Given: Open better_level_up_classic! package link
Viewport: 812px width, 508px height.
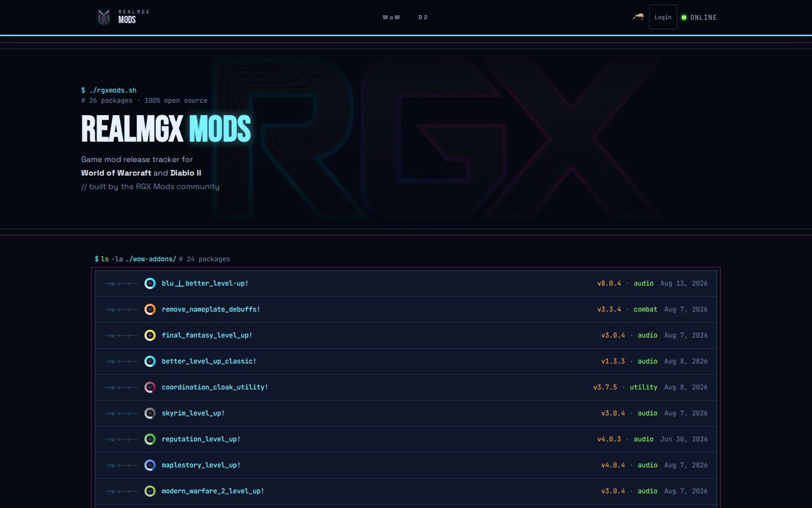Looking at the screenshot, I should (209, 361).
